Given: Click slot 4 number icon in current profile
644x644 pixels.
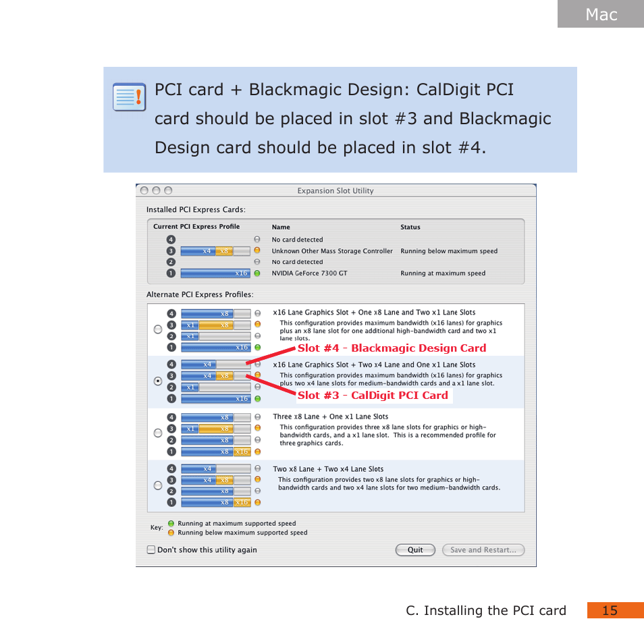Looking at the screenshot, I should (x=171, y=240).
